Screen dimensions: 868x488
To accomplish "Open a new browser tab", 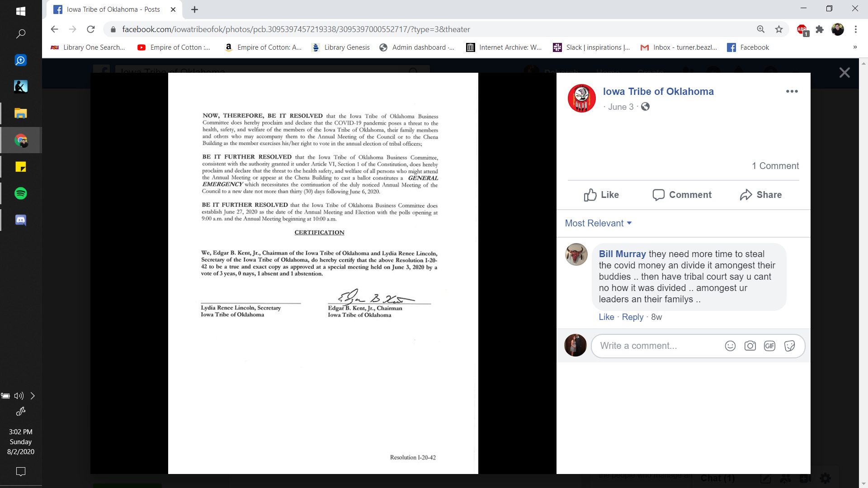I will tap(194, 9).
